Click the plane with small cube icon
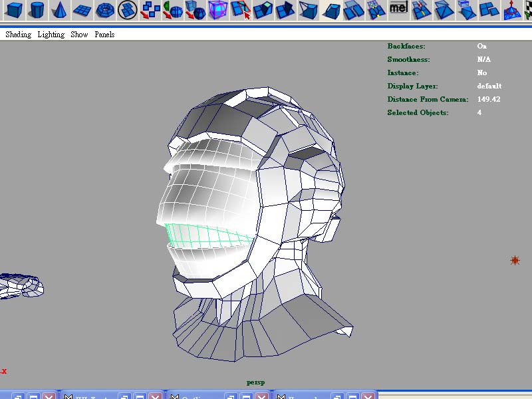The image size is (532, 399). click(467, 10)
